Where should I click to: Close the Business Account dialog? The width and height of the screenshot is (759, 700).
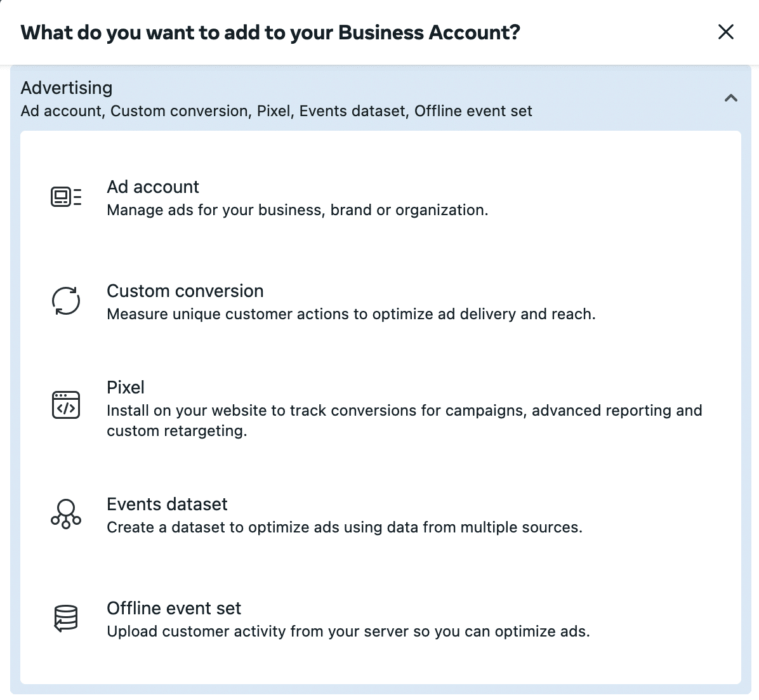pos(725,32)
